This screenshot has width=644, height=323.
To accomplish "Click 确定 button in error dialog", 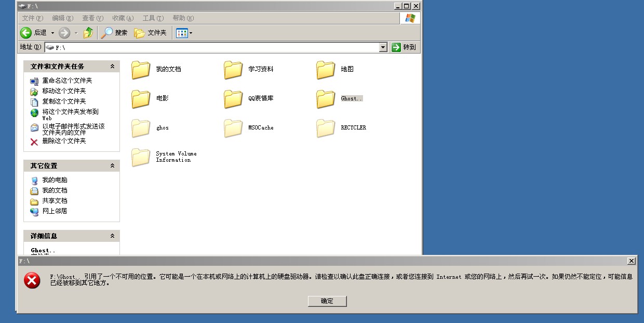I will pos(327,301).
